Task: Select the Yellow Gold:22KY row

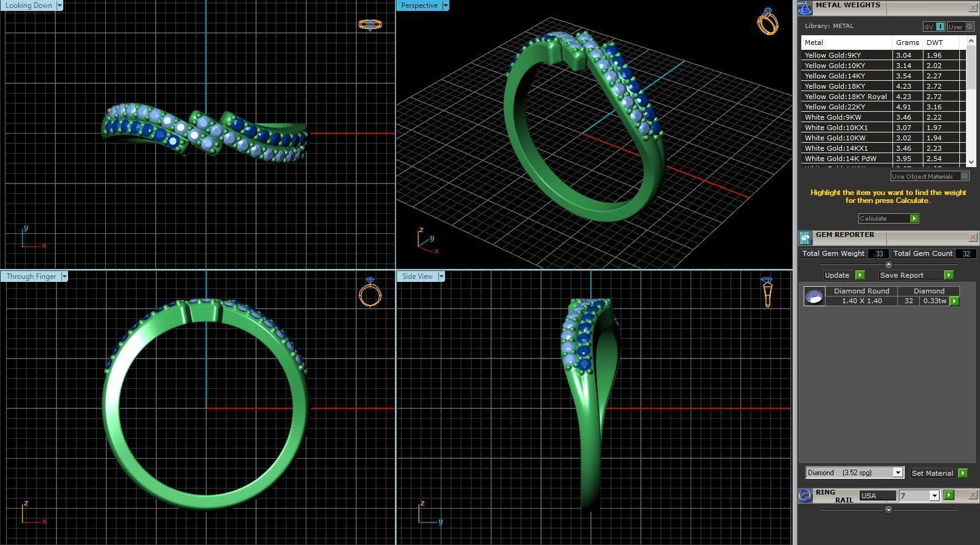Action: click(x=883, y=107)
